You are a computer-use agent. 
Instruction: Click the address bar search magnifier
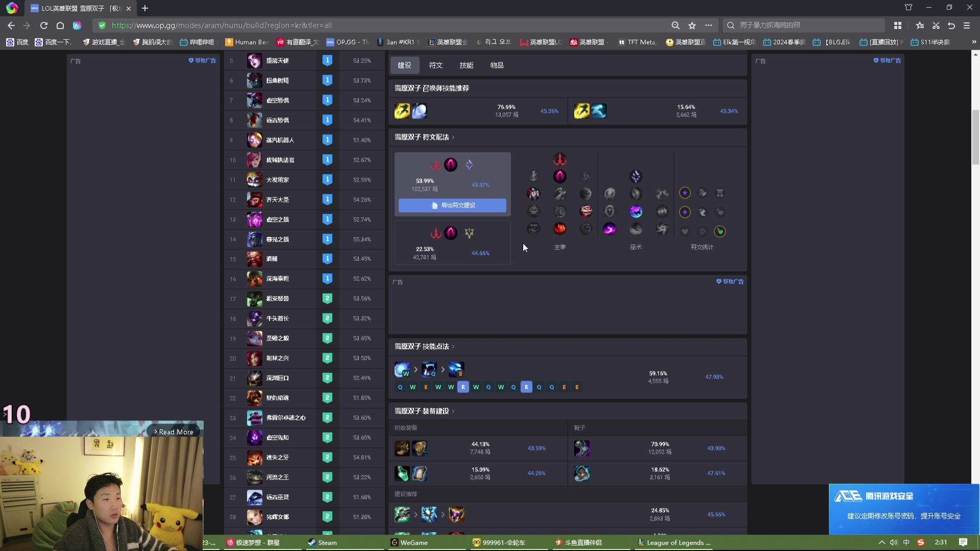pos(675,26)
